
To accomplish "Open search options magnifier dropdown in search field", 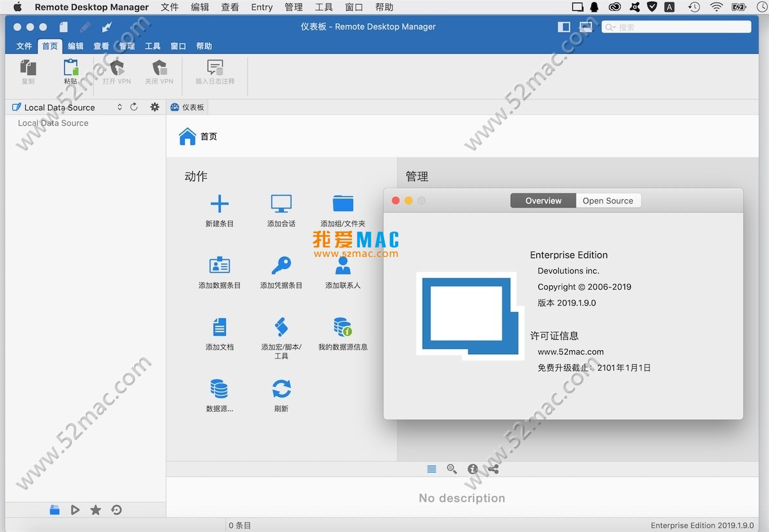I will point(610,27).
